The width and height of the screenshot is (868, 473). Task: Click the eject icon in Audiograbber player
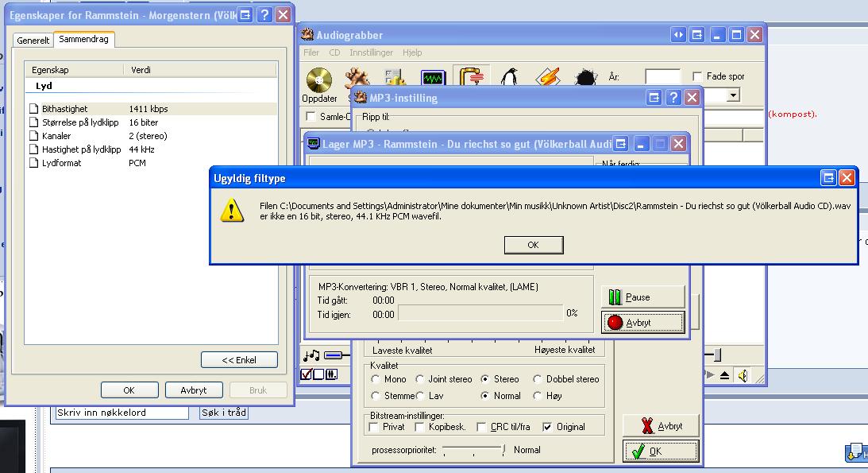click(x=724, y=375)
